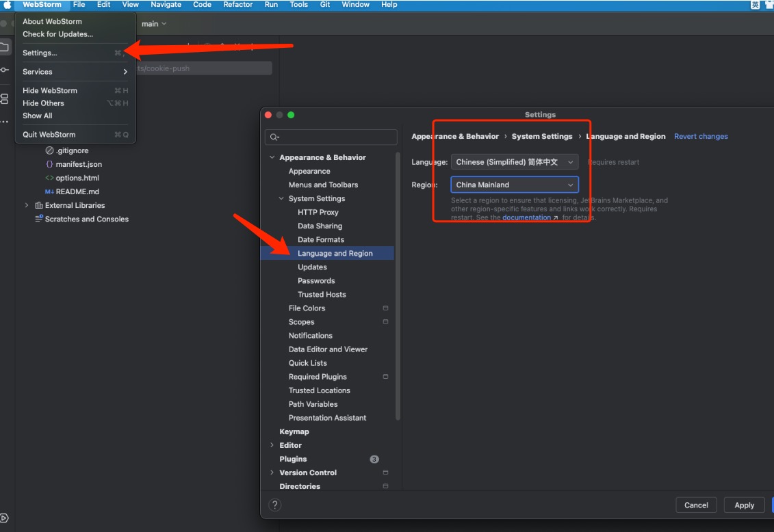Expand the Editor settings section
Viewport: 774px width, 532px height.
(272, 445)
